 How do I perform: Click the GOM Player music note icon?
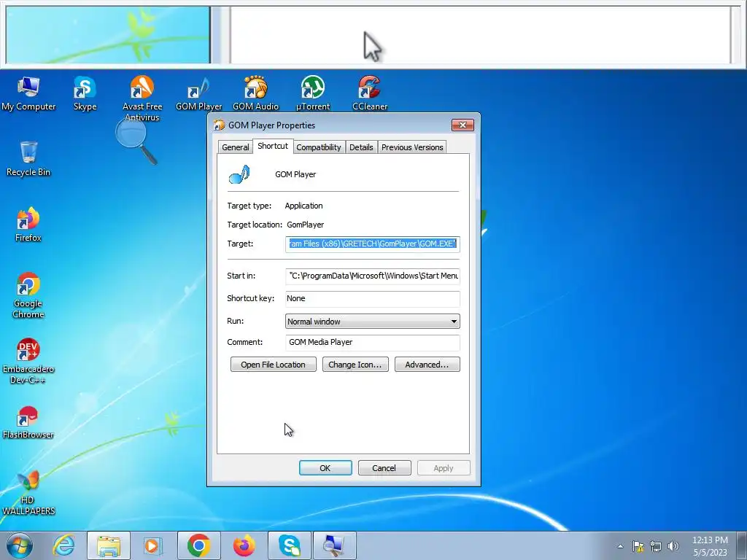[x=239, y=175]
